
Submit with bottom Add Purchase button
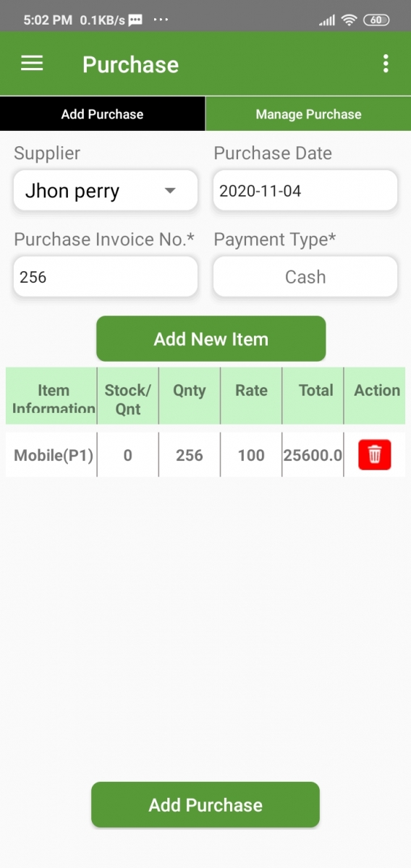coord(205,804)
